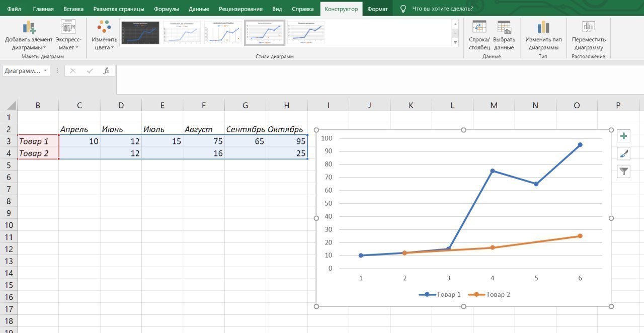Screen dimensions: 644x333
Task: Switch to the Формат tab
Action: coord(377,9)
